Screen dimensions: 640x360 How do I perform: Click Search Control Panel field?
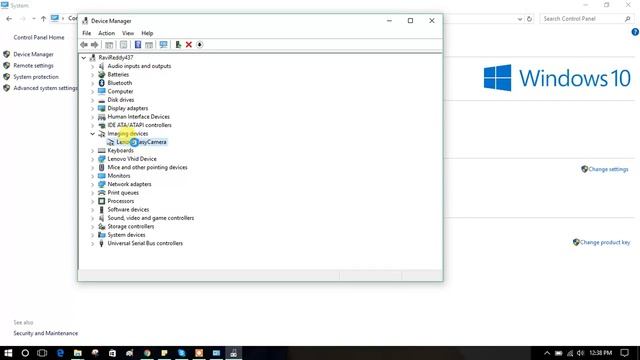[586, 19]
